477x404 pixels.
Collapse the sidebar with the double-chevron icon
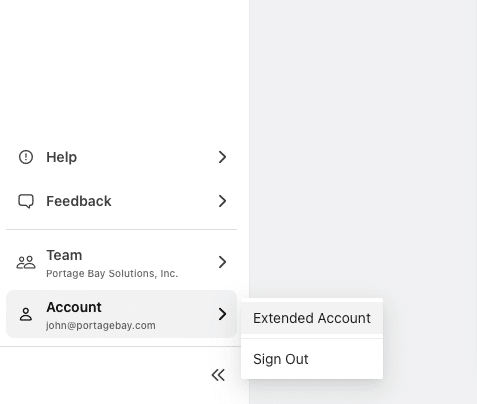[218, 375]
